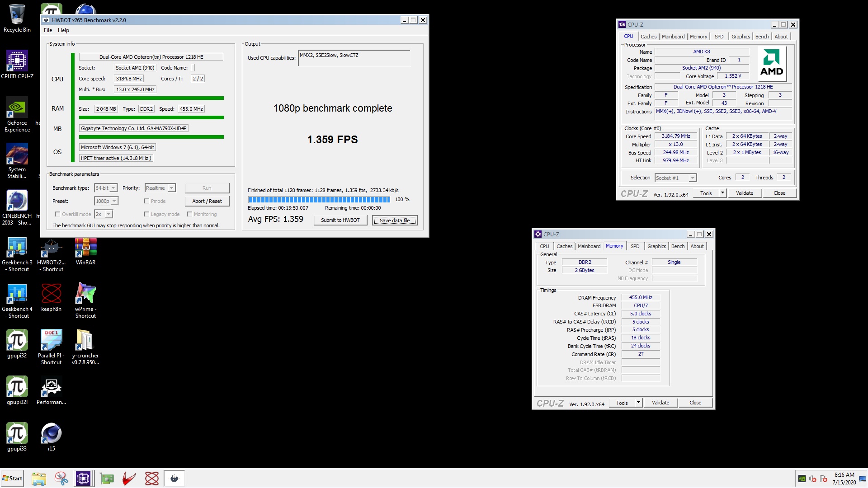Switch to Mainboard tab in upper CPU-Z
The image size is (868, 488).
pos(673,37)
